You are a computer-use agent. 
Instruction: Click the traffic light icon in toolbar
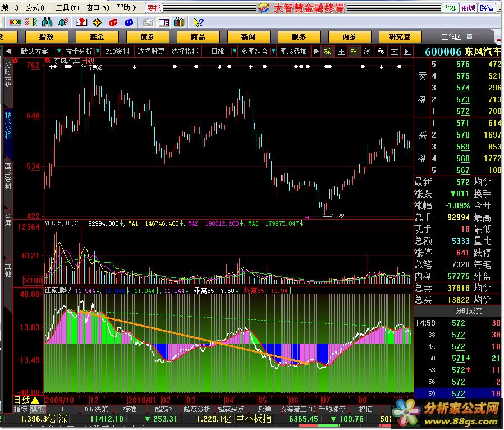pyautogui.click(x=15, y=22)
